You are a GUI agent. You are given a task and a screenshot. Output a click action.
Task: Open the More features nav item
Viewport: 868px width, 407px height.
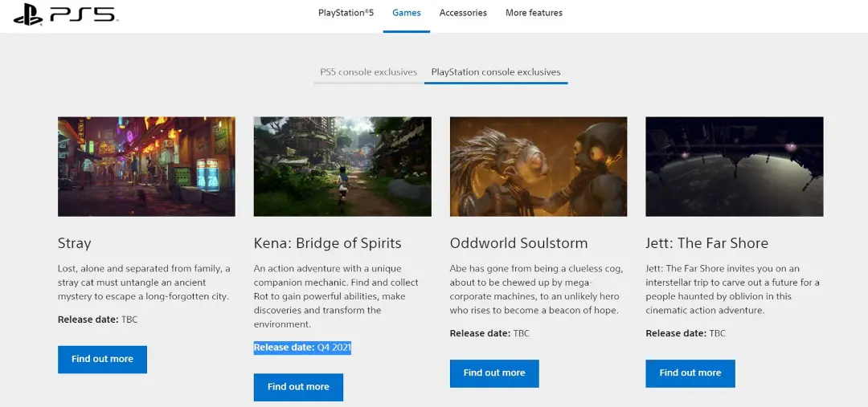click(x=534, y=13)
